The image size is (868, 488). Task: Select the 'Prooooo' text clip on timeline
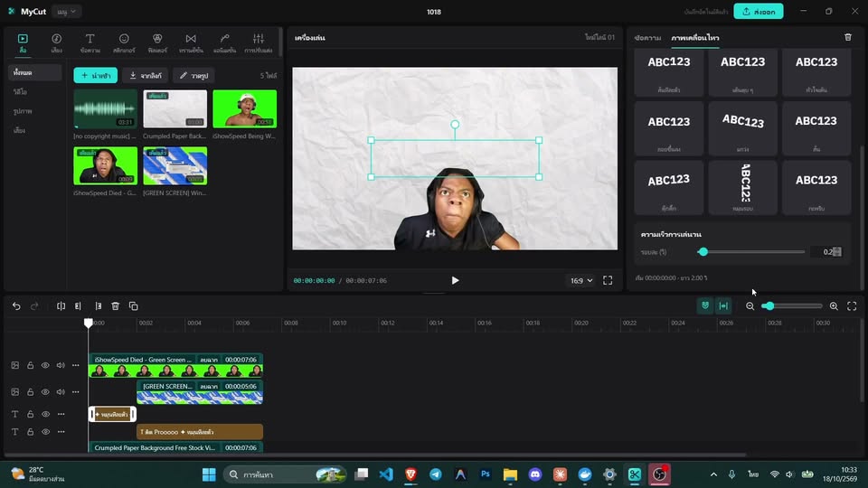[x=200, y=432]
